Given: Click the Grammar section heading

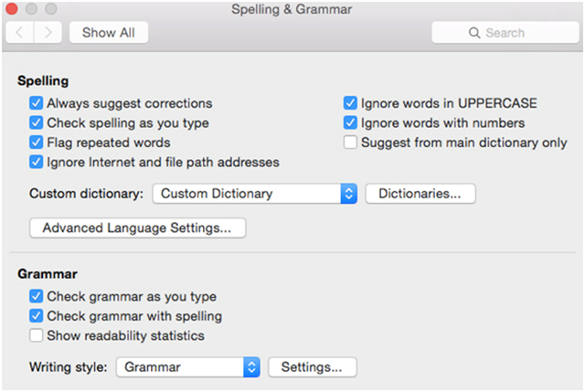Looking at the screenshot, I should click(x=48, y=274).
